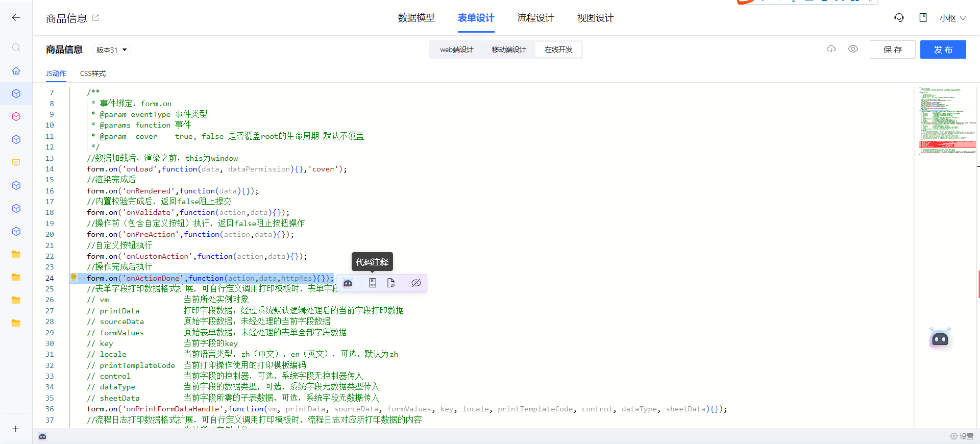The width and height of the screenshot is (980, 444).
Task: Place cursor on 'onValidate' code line
Action: click(x=188, y=212)
